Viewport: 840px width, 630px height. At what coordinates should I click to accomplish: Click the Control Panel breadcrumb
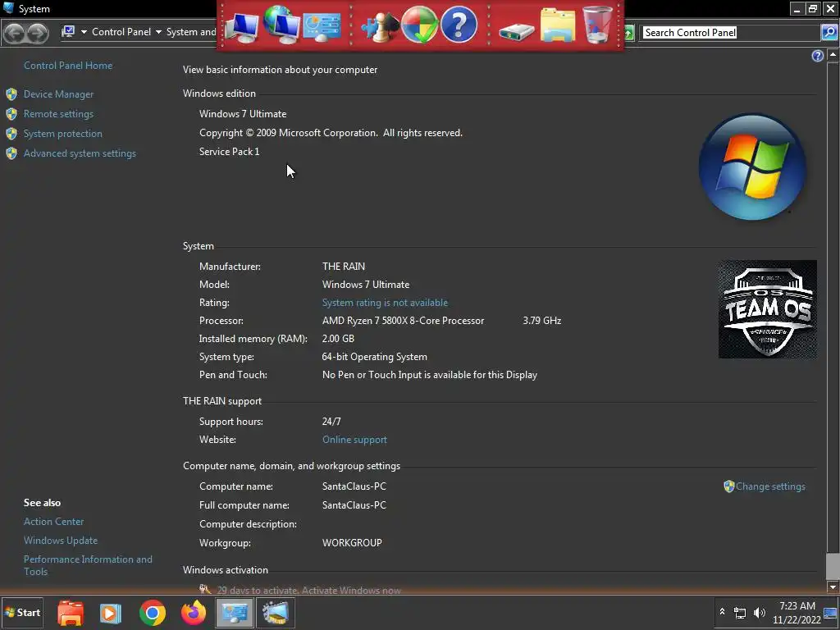pos(121,32)
